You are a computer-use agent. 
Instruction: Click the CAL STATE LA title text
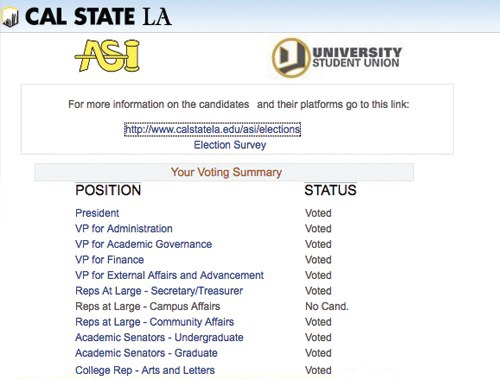coord(98,17)
